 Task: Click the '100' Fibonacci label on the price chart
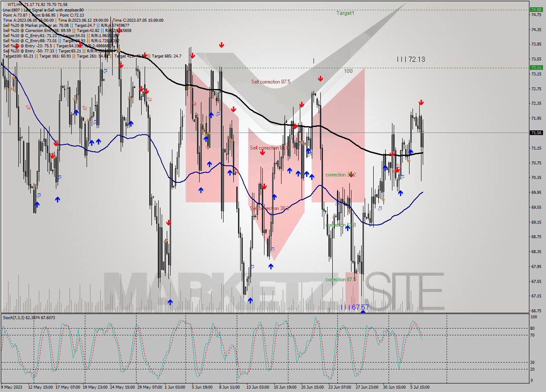point(349,71)
